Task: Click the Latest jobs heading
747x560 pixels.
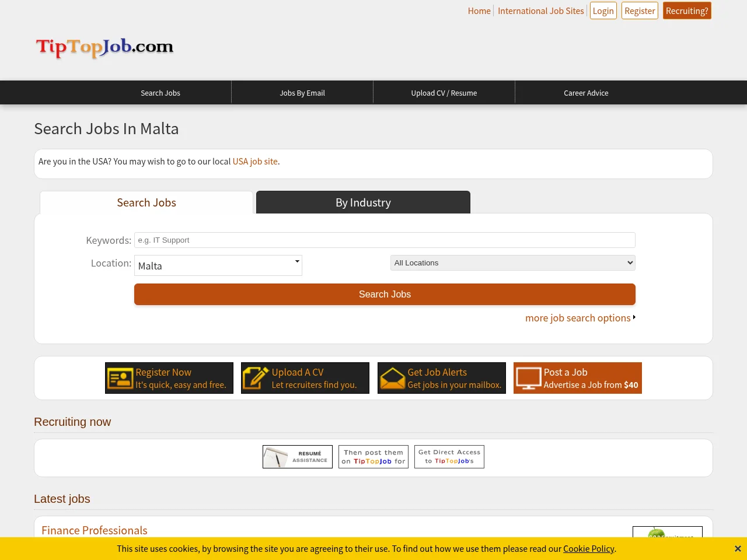Action: (x=62, y=499)
